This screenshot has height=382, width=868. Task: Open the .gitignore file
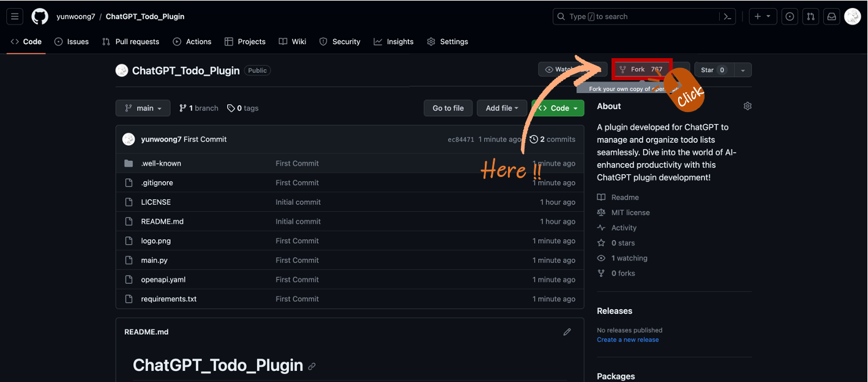158,182
